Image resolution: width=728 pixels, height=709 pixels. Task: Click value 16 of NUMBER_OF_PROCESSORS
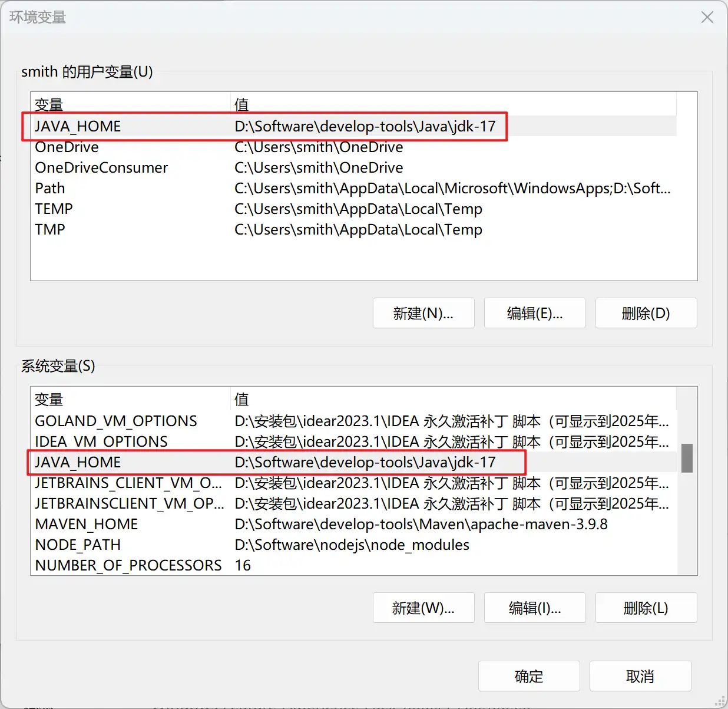243,565
